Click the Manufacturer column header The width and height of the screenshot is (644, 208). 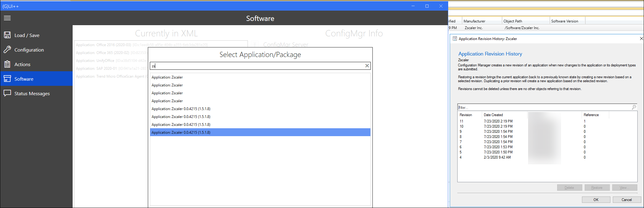point(482,21)
